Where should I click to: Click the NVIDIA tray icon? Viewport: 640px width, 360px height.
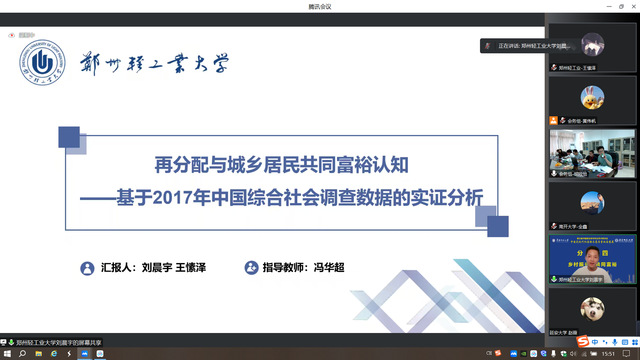click(x=523, y=353)
